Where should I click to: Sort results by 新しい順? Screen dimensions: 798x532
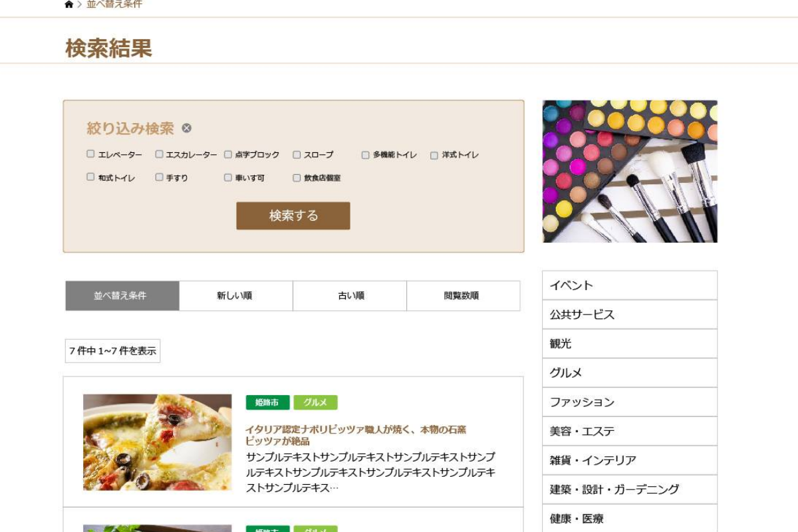(x=235, y=296)
